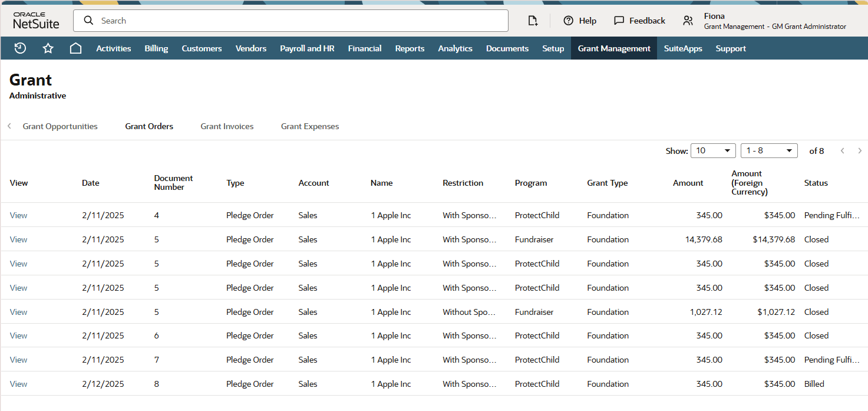Open shortcuts via the star icon
868x411 pixels.
48,48
